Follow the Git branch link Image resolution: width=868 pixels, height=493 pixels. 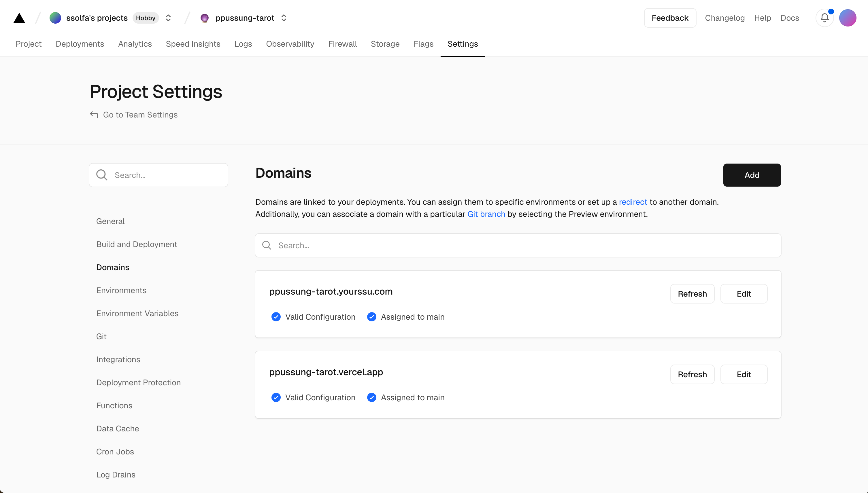point(486,214)
